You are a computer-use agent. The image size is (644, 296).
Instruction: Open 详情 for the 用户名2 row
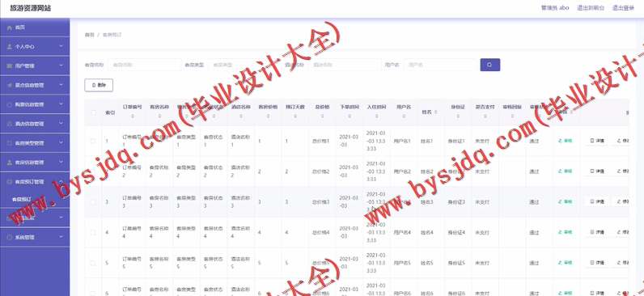coord(597,171)
